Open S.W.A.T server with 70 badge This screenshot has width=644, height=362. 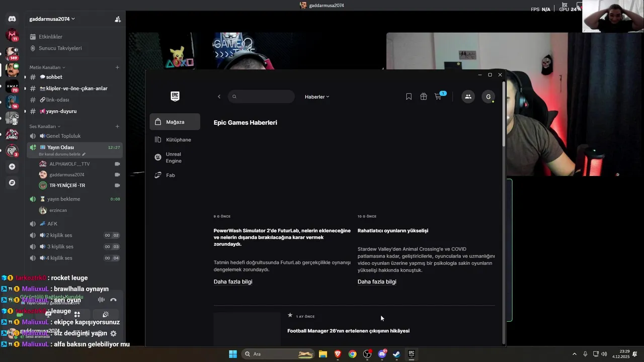pyautogui.click(x=12, y=86)
